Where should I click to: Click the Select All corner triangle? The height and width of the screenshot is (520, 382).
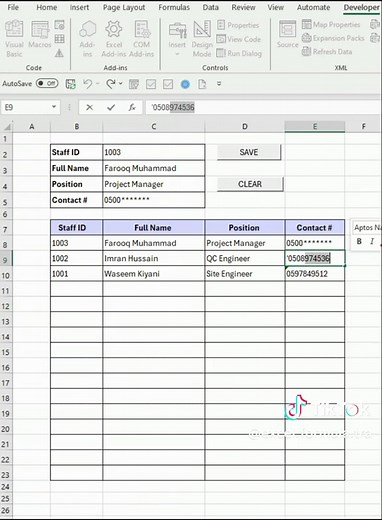(x=7, y=127)
